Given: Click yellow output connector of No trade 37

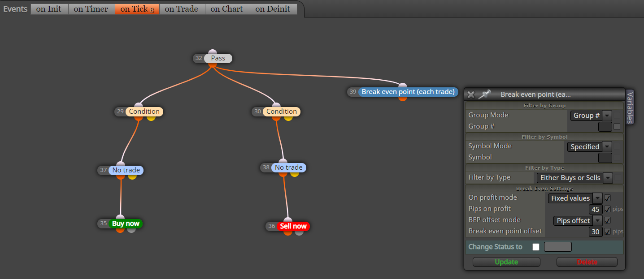Looking at the screenshot, I should (132, 176).
